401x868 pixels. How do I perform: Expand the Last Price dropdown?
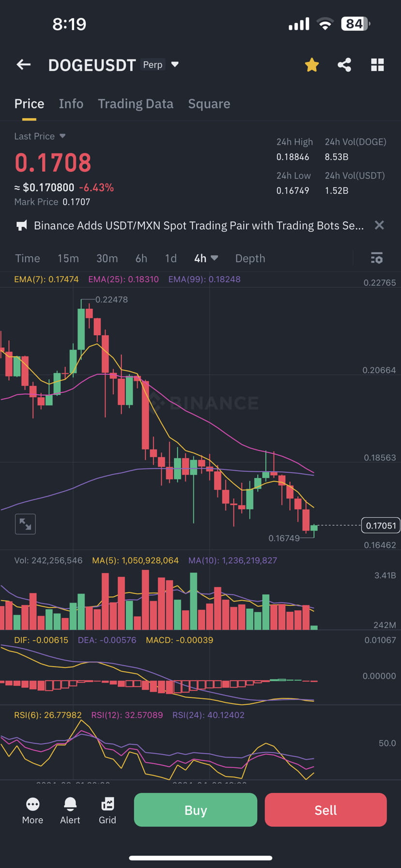pos(40,136)
